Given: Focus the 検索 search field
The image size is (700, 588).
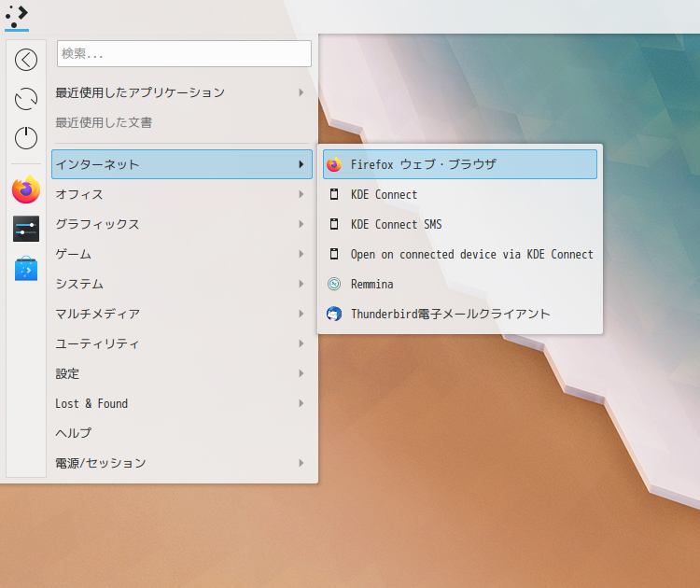Looking at the screenshot, I should (x=184, y=53).
